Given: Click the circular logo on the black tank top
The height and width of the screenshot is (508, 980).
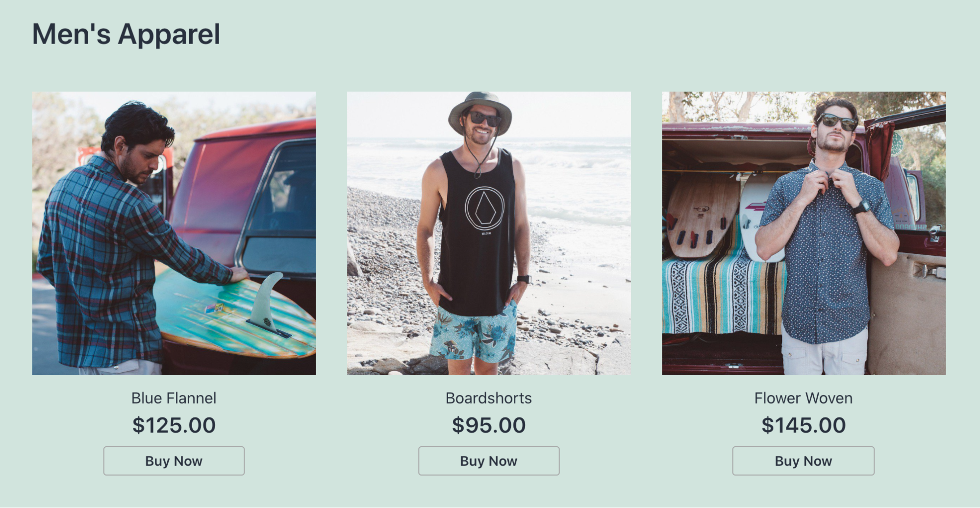Looking at the screenshot, I should point(484,208).
